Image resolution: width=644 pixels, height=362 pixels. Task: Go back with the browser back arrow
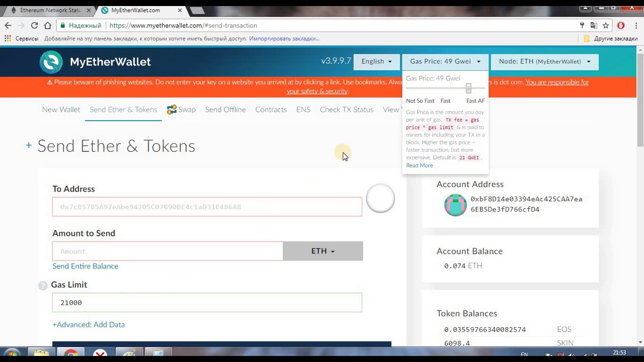(8, 25)
